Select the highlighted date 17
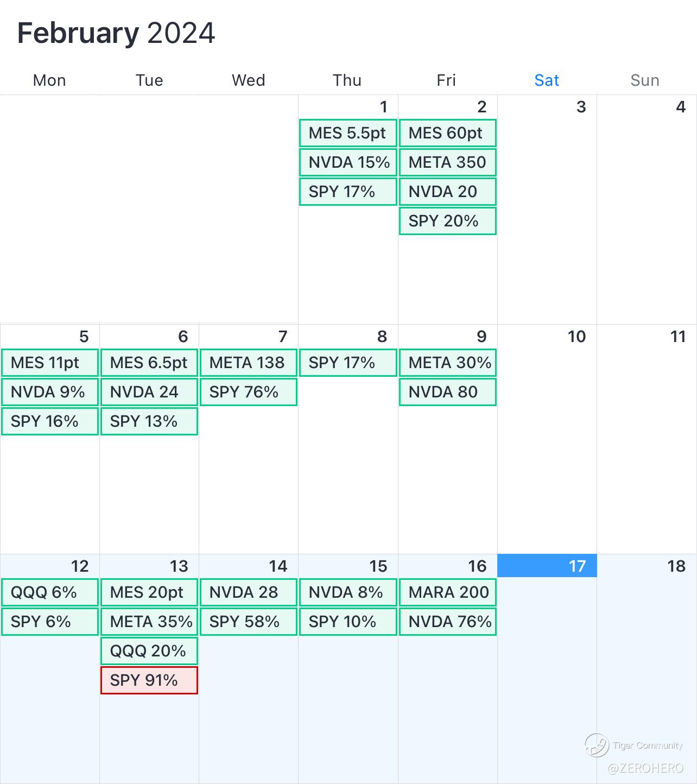 click(547, 566)
